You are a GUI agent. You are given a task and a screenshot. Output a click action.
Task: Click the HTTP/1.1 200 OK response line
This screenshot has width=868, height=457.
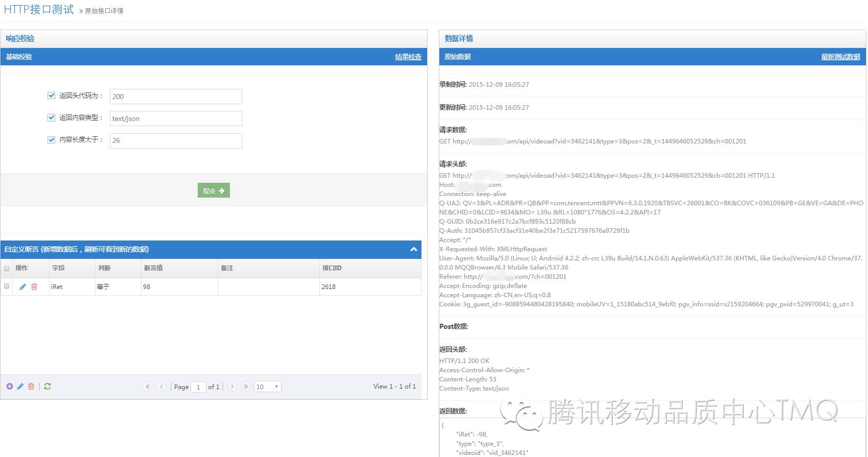(464, 361)
